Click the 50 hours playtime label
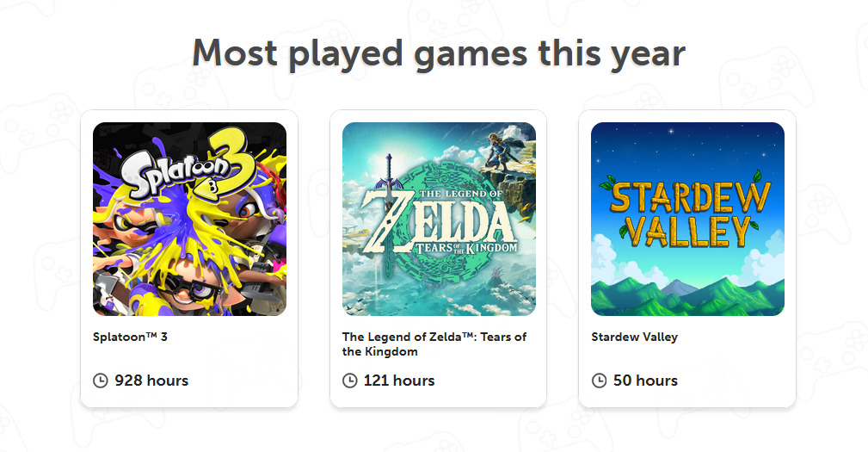868x452 pixels. 645,381
